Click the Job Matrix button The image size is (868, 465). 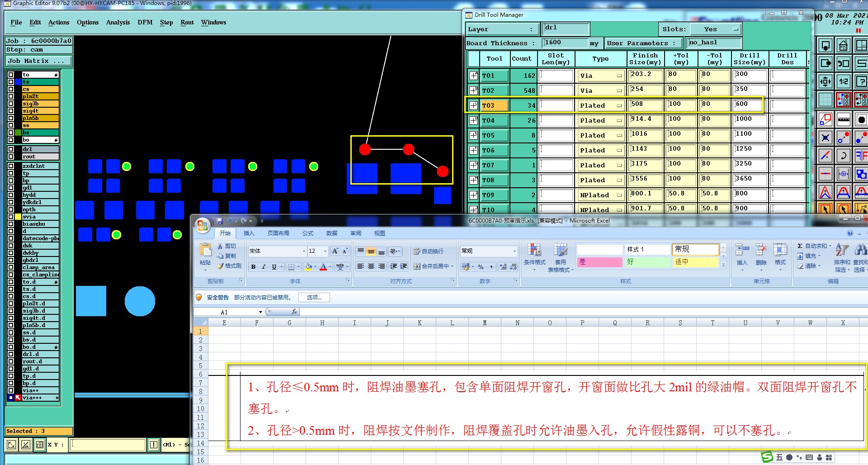click(38, 61)
